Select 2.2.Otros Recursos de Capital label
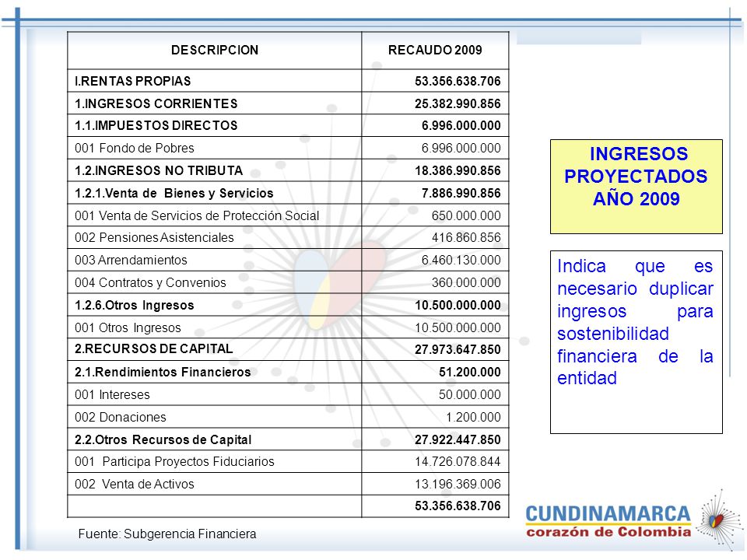Image resolution: width=747 pixels, height=560 pixels. click(x=163, y=439)
